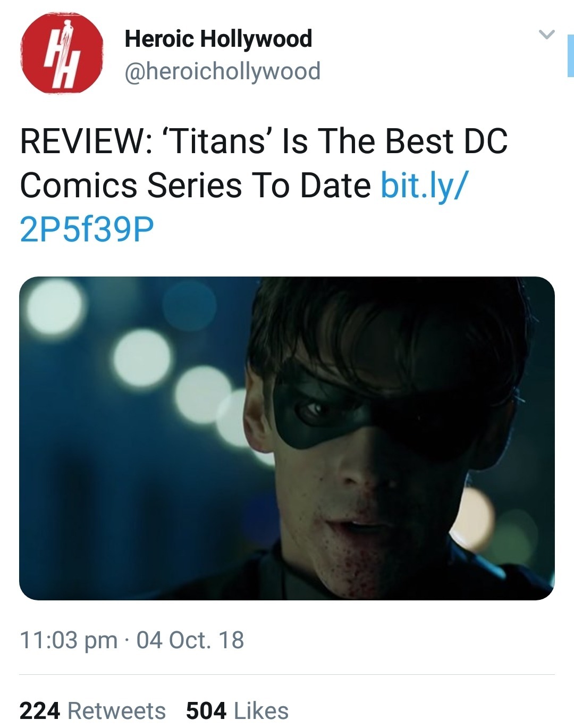
Task: View the Likes list
Action: click(261, 711)
